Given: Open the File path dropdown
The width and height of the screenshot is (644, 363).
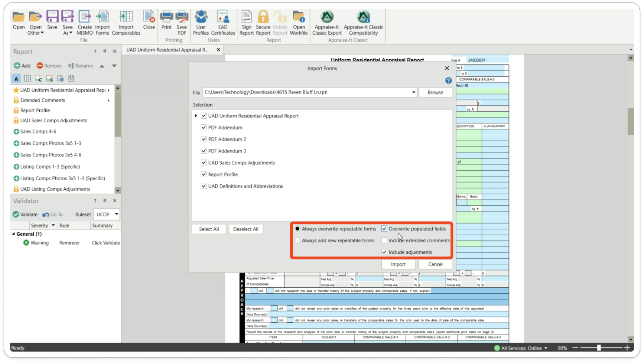Looking at the screenshot, I should click(x=413, y=92).
